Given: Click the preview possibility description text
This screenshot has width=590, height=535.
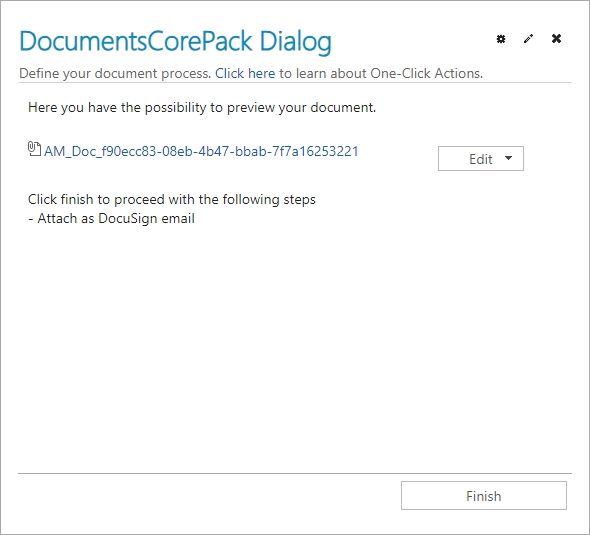Looking at the screenshot, I should [202, 108].
